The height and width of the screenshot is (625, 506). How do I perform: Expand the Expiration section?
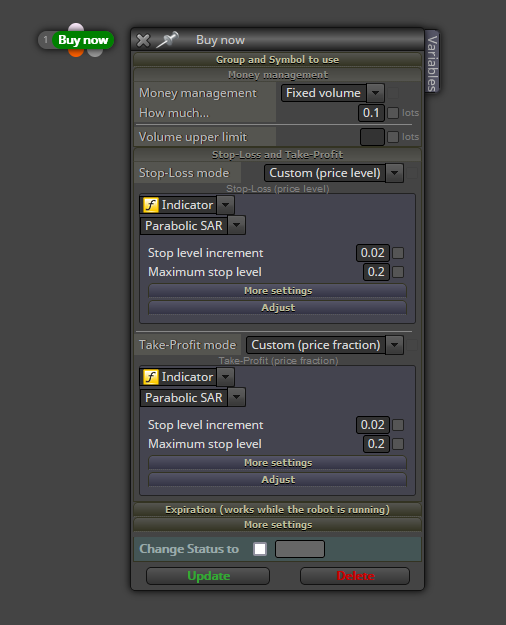(278, 510)
